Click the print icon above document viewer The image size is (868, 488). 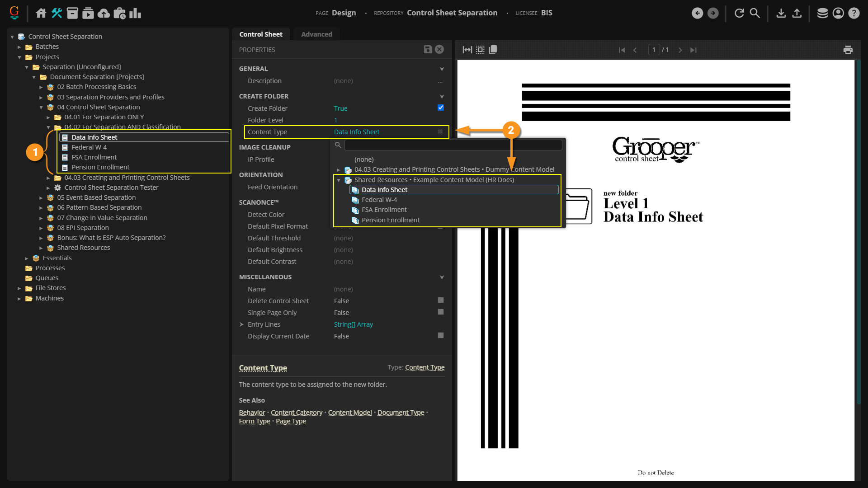[848, 50]
